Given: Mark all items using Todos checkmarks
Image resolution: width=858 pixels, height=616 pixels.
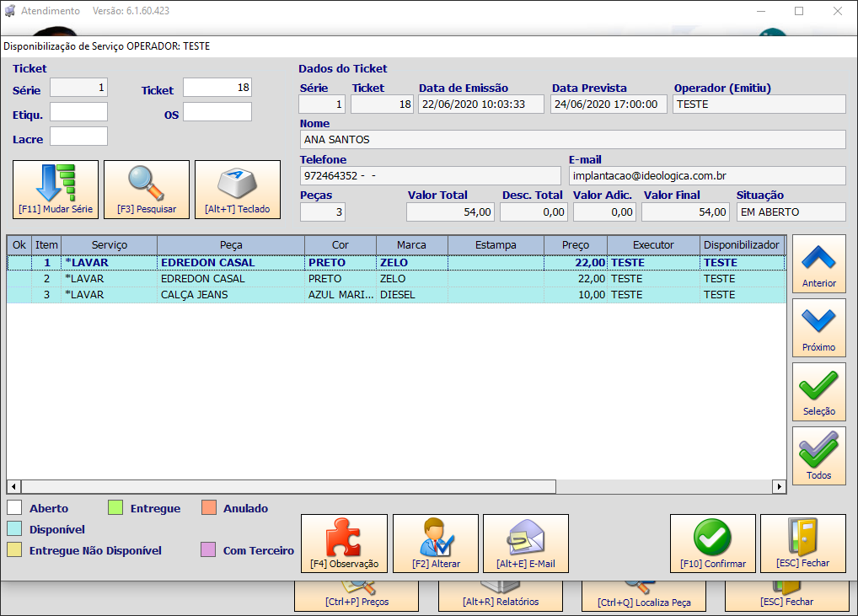Looking at the screenshot, I should (x=818, y=456).
